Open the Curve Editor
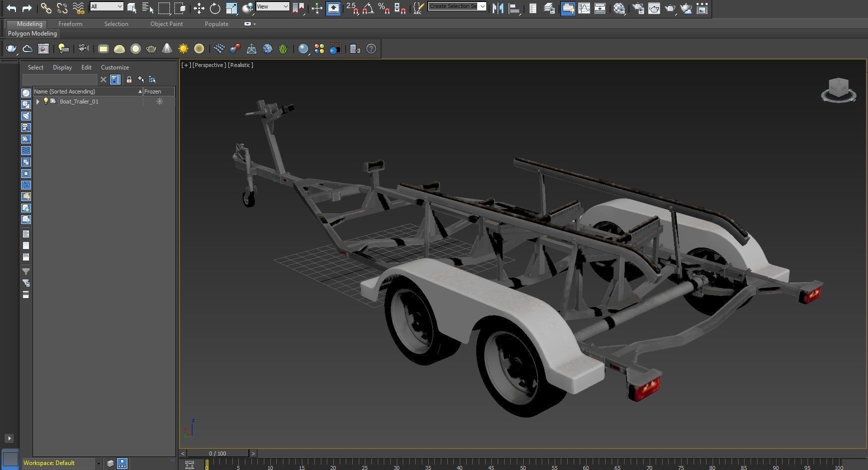 (584, 8)
